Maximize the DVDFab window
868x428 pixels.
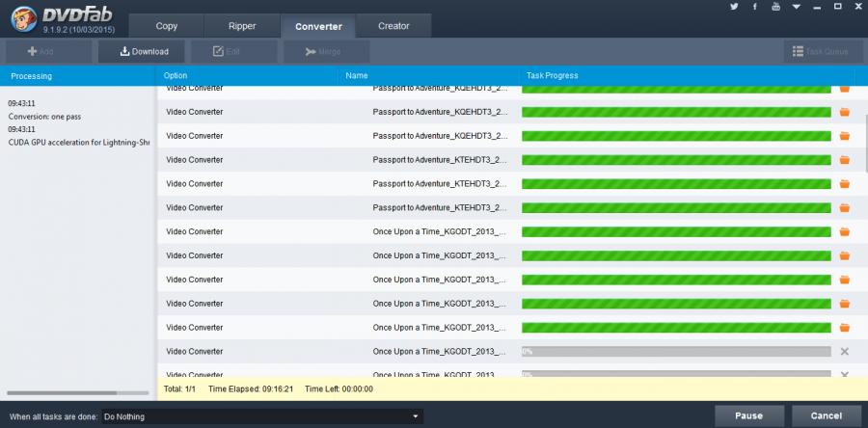click(x=837, y=7)
